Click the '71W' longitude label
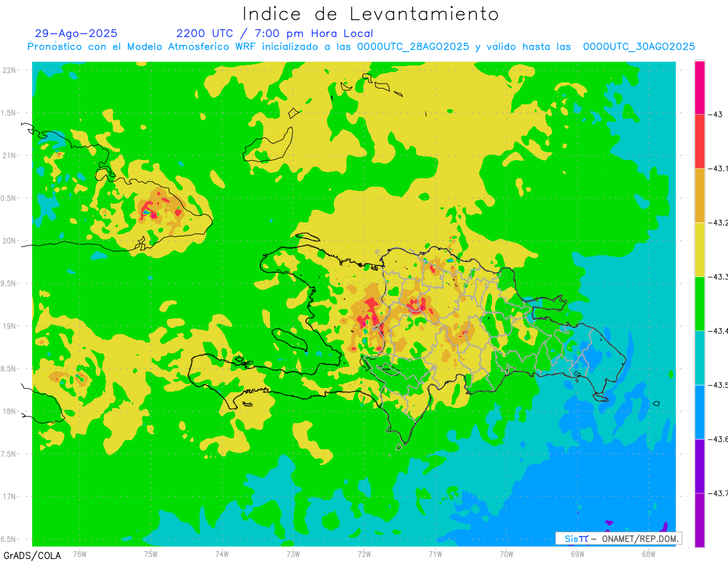 (x=435, y=554)
